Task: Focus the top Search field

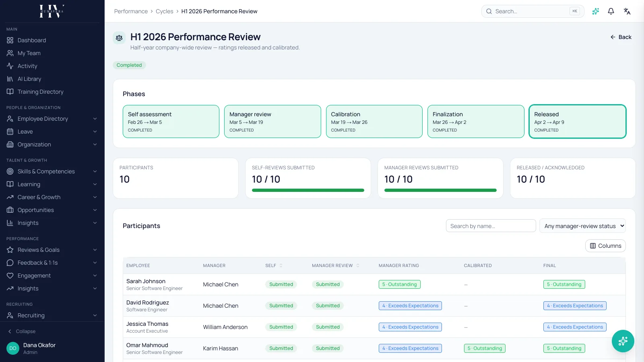Action: click(x=533, y=11)
